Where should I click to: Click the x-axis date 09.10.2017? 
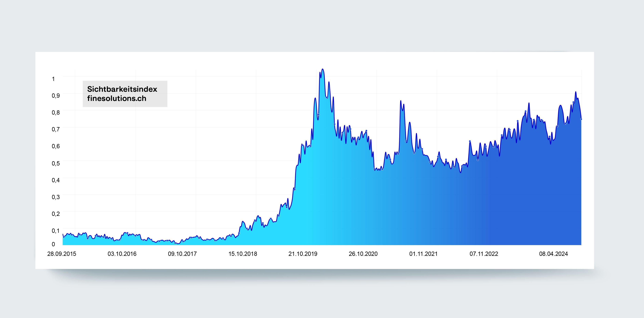click(182, 254)
